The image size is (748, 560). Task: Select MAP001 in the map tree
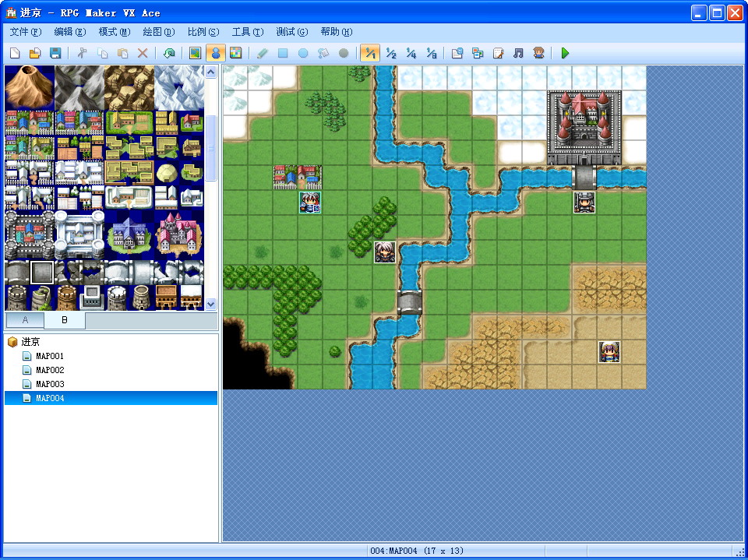point(50,356)
